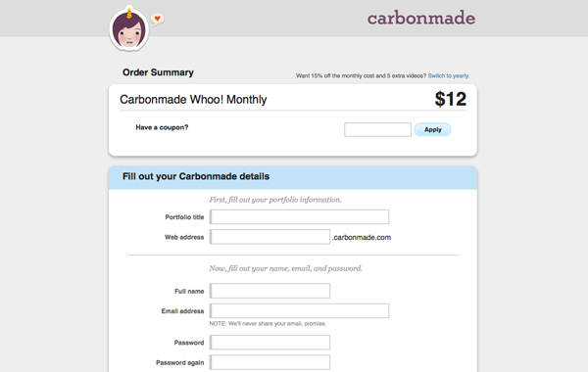
Task: Focus the Email address input
Action: 299,310
